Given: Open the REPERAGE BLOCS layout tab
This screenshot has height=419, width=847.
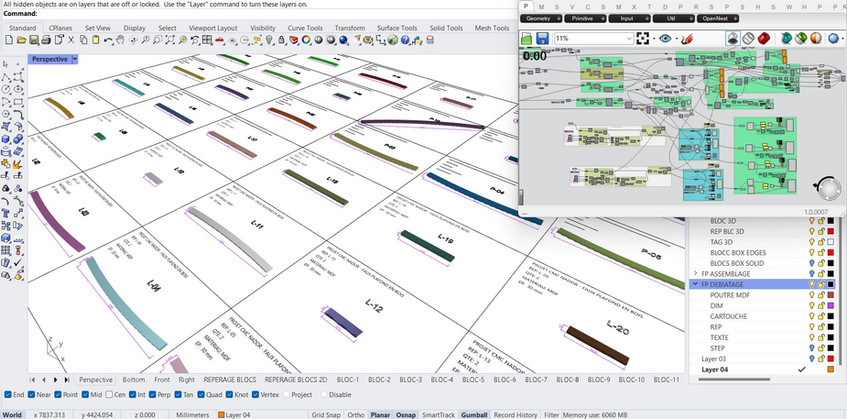Looking at the screenshot, I should pyautogui.click(x=230, y=380).
